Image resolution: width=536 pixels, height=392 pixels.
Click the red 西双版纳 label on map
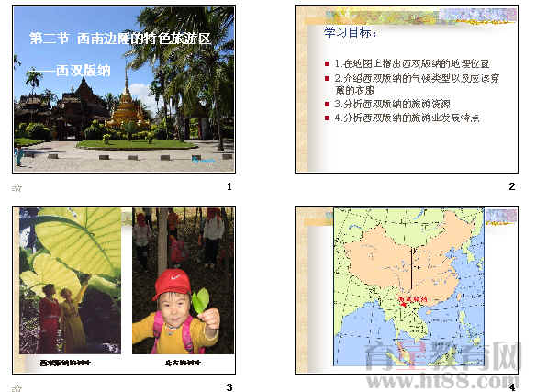(413, 299)
